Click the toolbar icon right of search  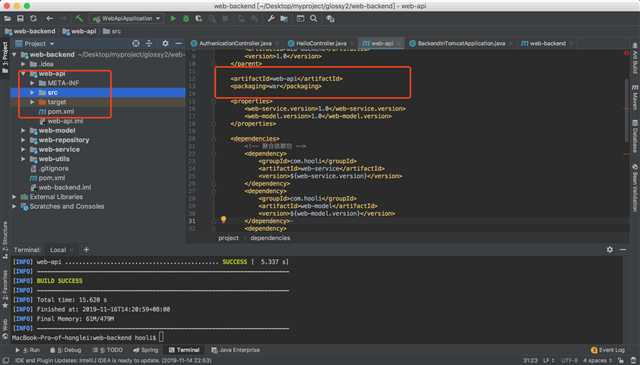click(x=330, y=19)
